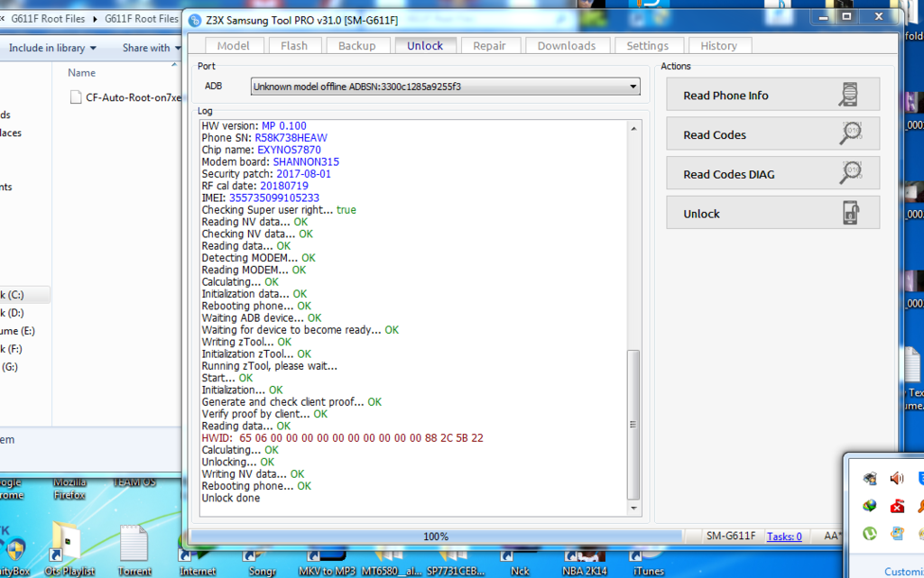Select the (E:) volume in Explorer sidebar

point(18,331)
